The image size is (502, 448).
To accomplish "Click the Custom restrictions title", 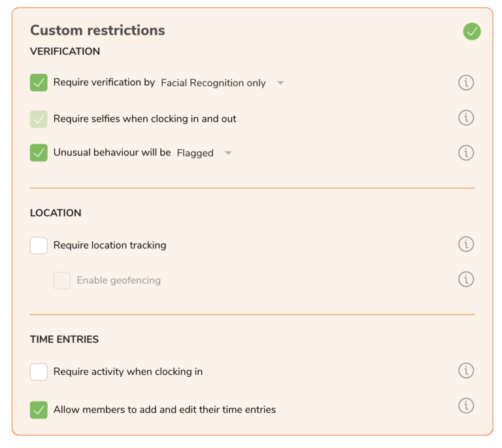I will click(97, 31).
